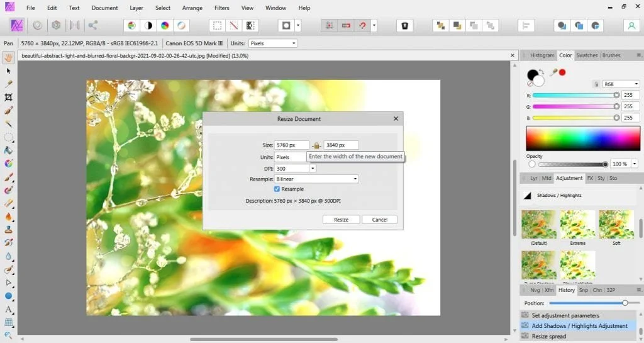The width and height of the screenshot is (644, 343).
Task: Toggle Move By Whole Pixels
Action: coord(347,25)
